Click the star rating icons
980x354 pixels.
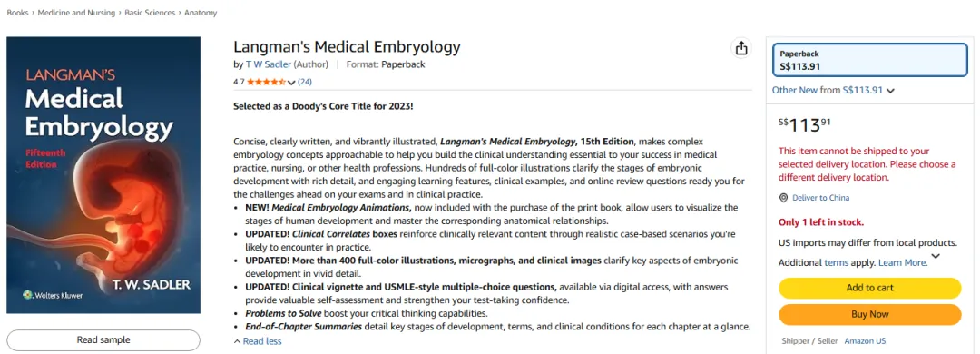tap(266, 82)
